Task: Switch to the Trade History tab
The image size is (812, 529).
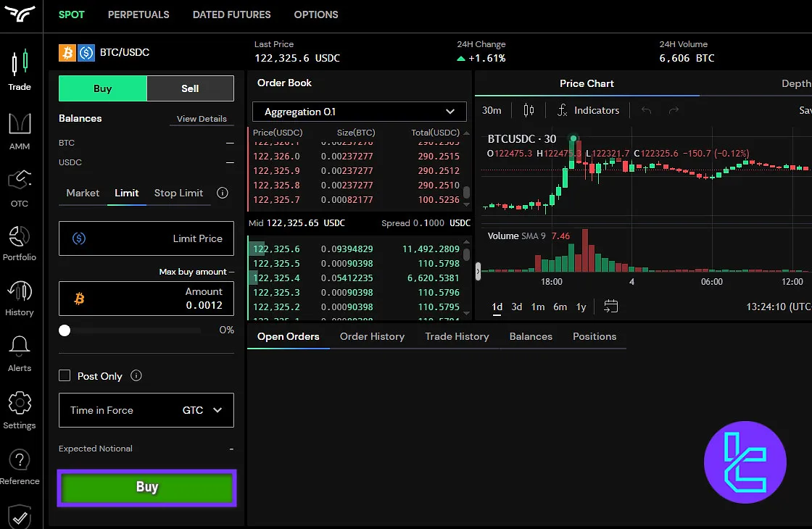Action: [x=457, y=336]
